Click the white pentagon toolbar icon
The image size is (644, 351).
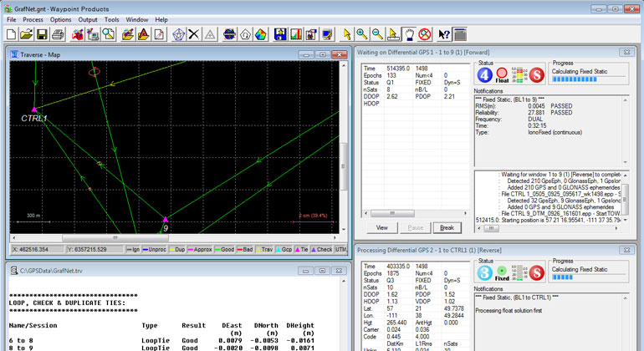(245, 34)
